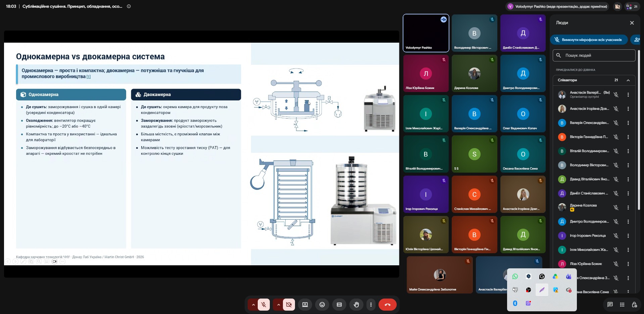Open the emoji reactions button
This screenshot has height=314, width=644.
(x=322, y=305)
